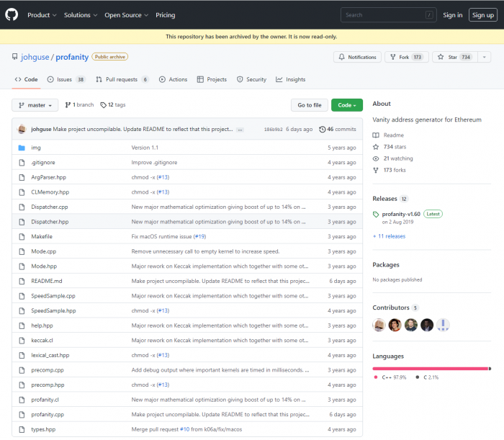Fork the repository with Fork button
The height and width of the screenshot is (440, 504).
tap(407, 57)
